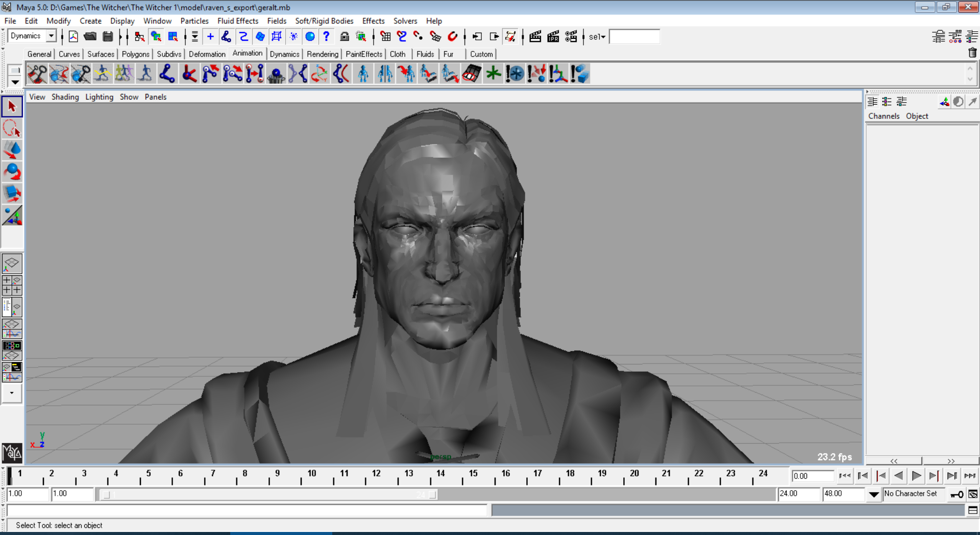Toggle Snap to points
Viewport: 980px width, 535px height.
[419, 36]
